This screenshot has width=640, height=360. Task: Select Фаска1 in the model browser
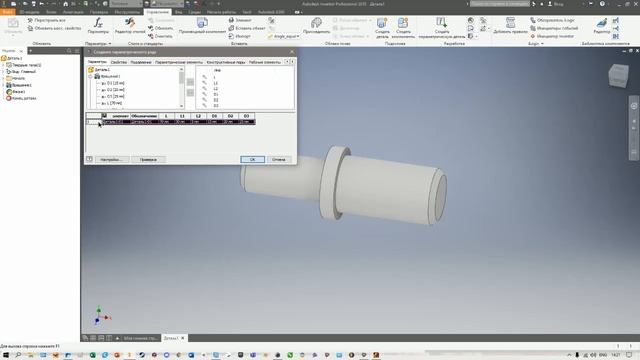16,91
